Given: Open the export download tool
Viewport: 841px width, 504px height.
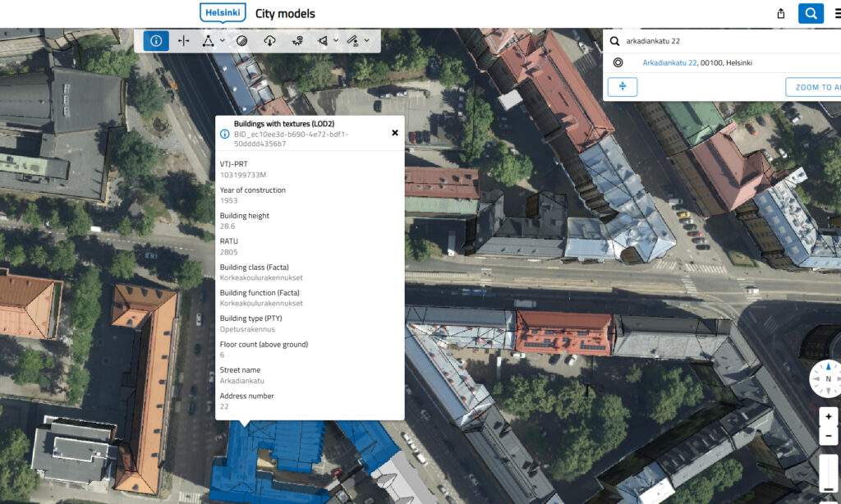Looking at the screenshot, I should click(270, 40).
